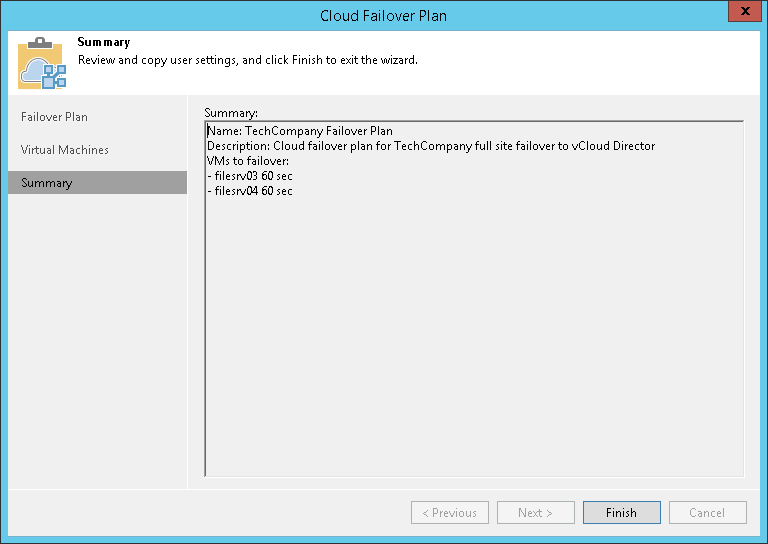Click the bold 'Summary' header title
The height and width of the screenshot is (544, 768).
coord(104,42)
